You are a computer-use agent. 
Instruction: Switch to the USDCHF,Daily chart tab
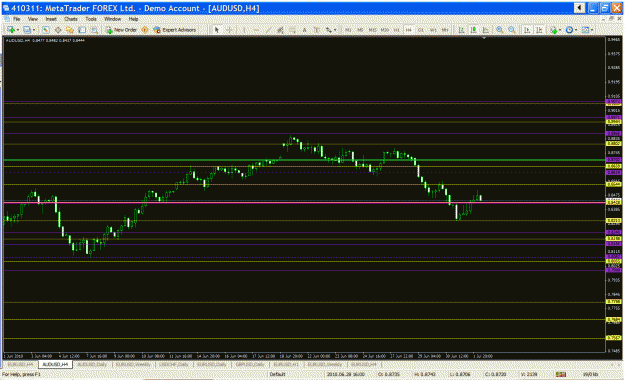click(173, 364)
